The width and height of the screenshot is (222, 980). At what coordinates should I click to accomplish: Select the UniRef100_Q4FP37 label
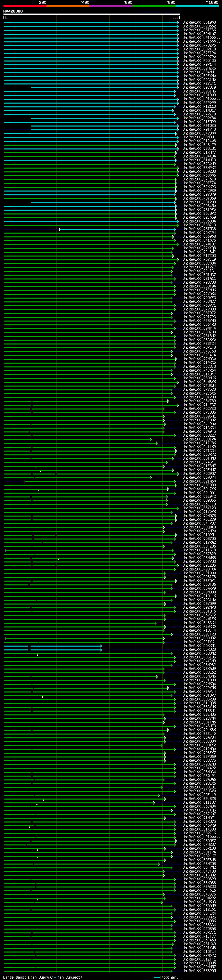[199, 524]
